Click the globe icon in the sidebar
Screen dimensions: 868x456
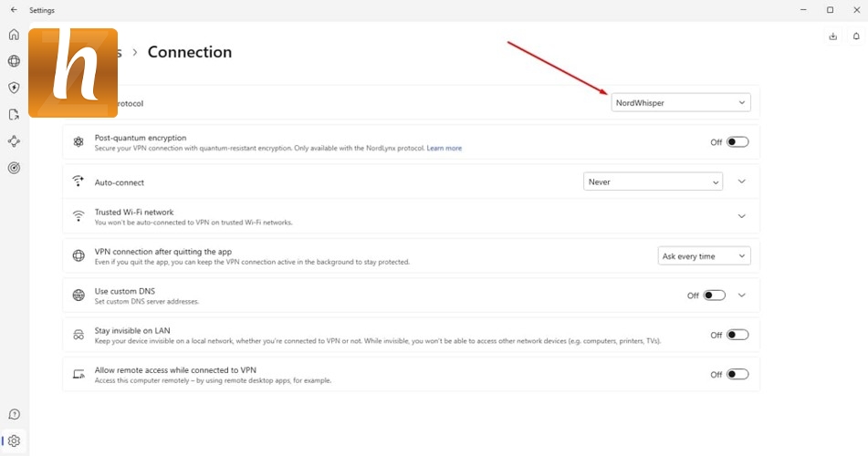pos(14,61)
